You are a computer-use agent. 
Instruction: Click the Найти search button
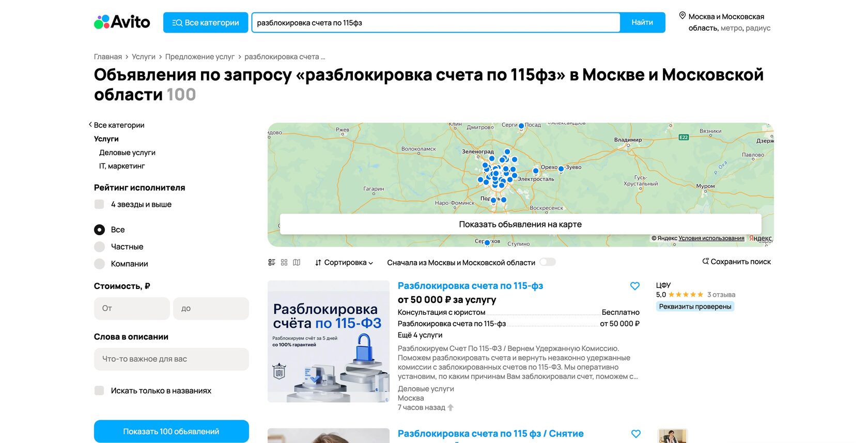(642, 23)
